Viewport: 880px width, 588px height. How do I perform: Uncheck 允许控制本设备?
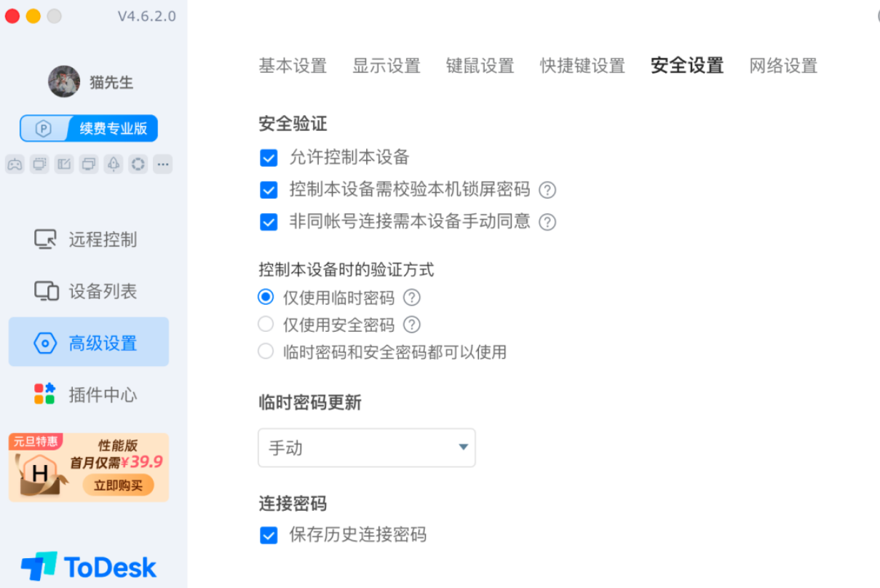[x=269, y=157]
